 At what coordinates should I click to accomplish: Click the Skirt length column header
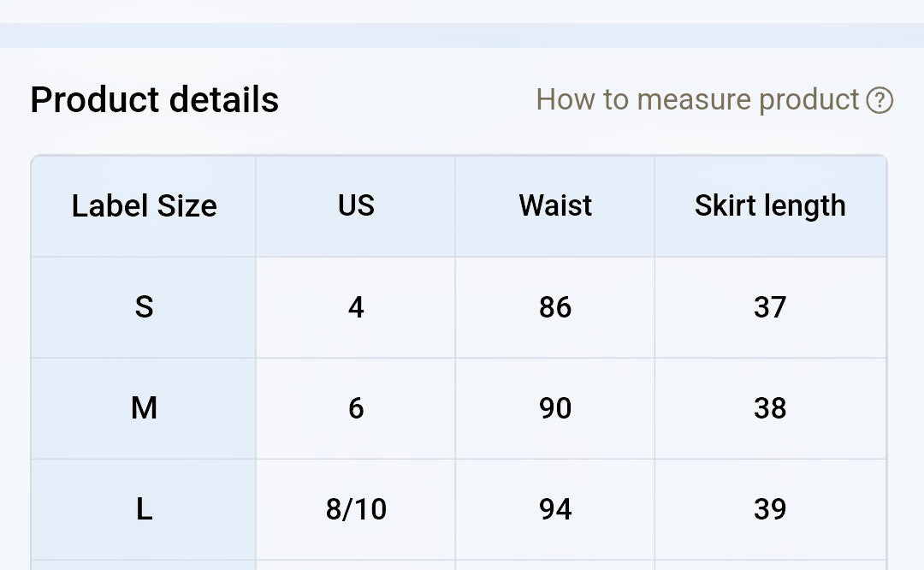(x=770, y=206)
